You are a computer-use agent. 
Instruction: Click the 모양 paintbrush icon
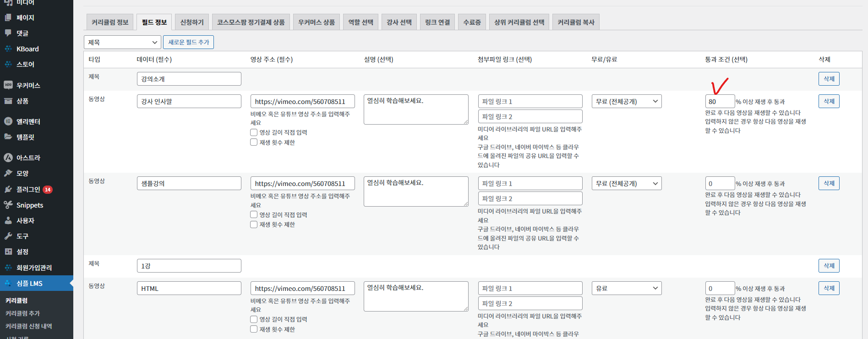click(8, 173)
